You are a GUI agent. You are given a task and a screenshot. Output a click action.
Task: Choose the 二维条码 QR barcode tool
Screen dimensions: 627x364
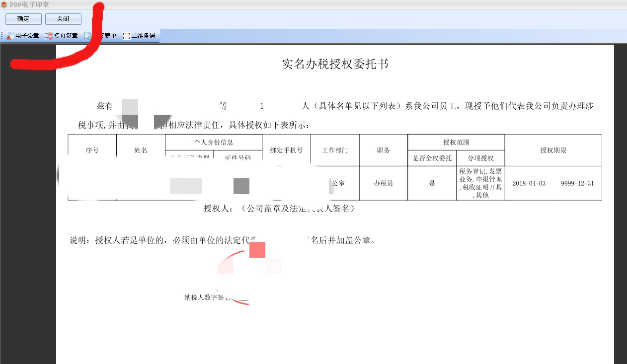(139, 36)
